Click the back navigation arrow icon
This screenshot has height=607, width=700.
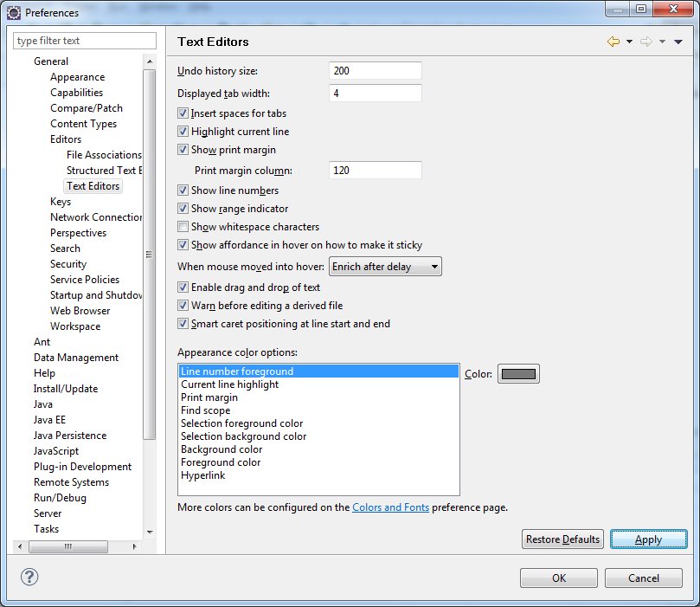pyautogui.click(x=613, y=42)
